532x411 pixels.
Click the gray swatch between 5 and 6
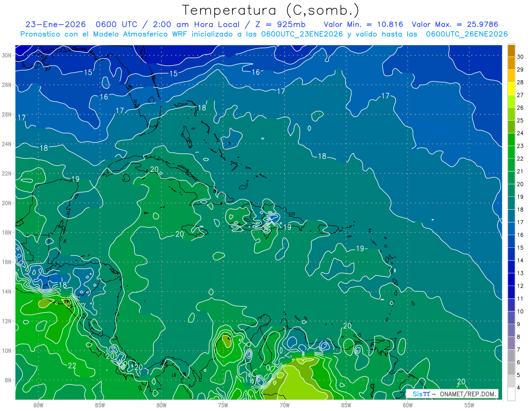(511, 368)
